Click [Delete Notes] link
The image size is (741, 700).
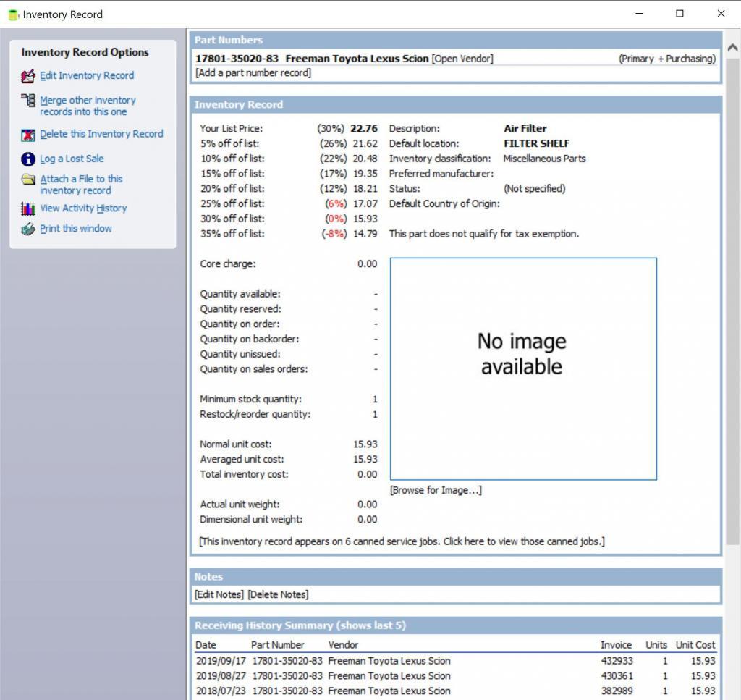point(278,594)
